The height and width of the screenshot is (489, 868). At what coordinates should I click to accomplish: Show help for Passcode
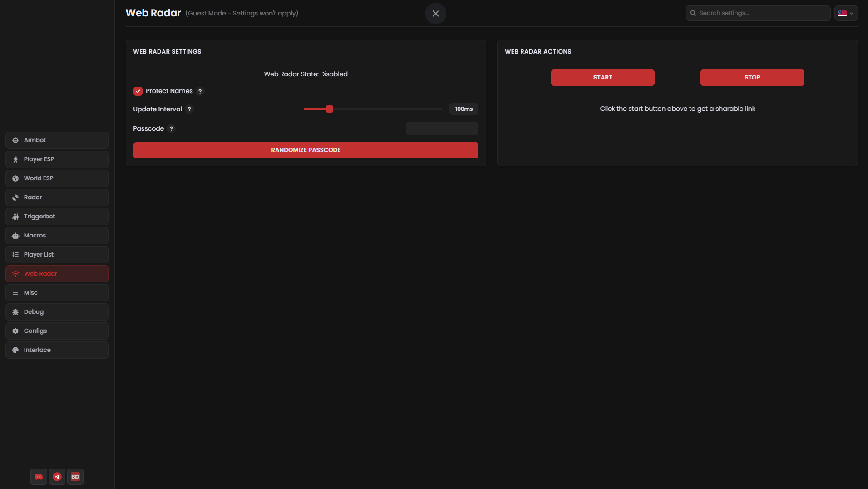pyautogui.click(x=171, y=128)
